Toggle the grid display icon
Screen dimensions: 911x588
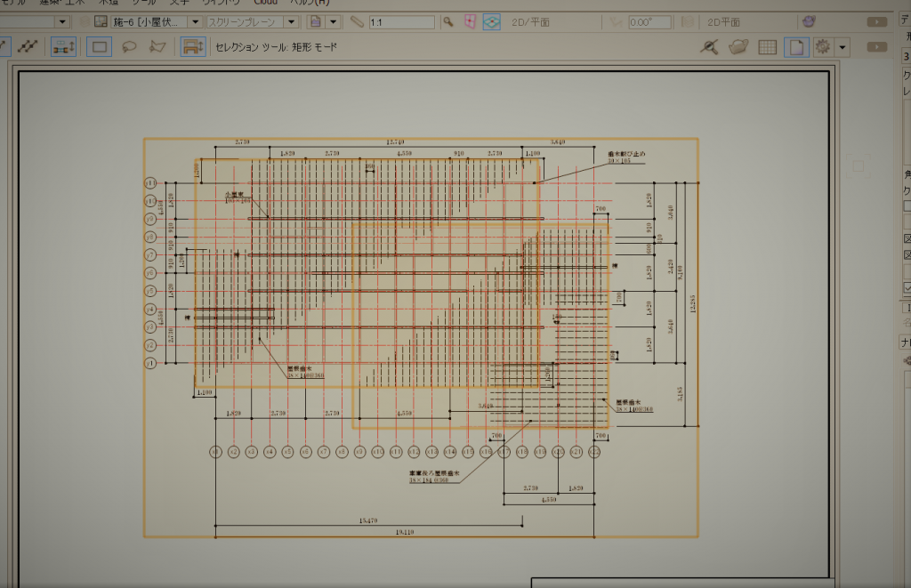(x=767, y=47)
